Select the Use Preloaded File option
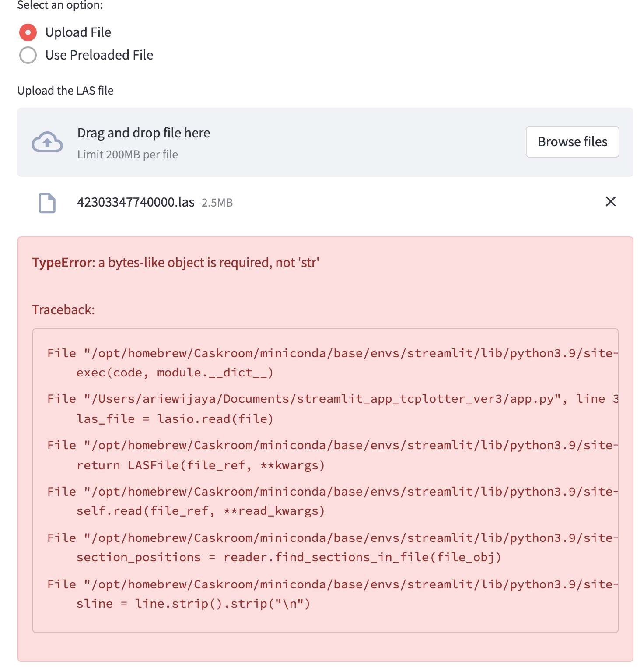 click(28, 55)
